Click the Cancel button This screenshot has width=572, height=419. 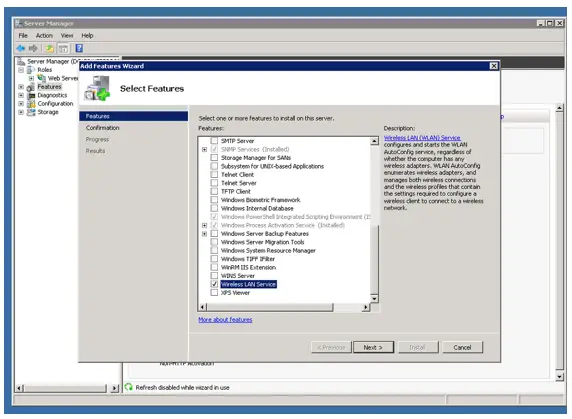point(462,347)
